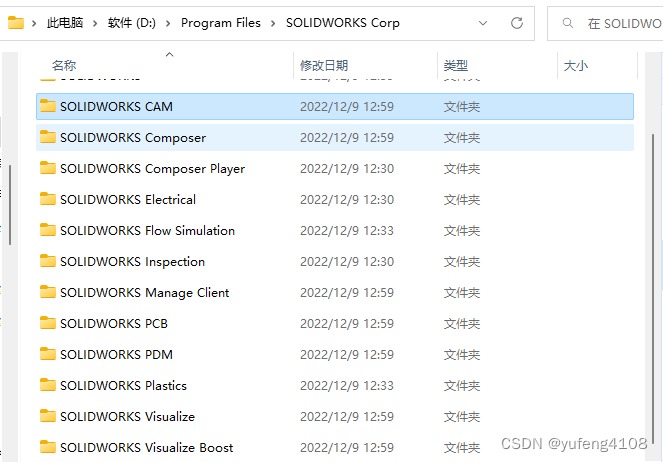Click the SOLIDWORKS Visualize Boost folder name

click(146, 447)
